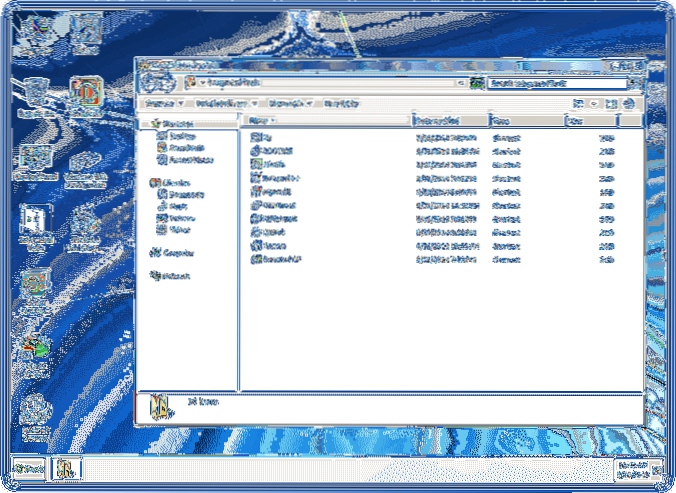Toggle the preview pane icon
The height and width of the screenshot is (493, 676).
[x=611, y=103]
